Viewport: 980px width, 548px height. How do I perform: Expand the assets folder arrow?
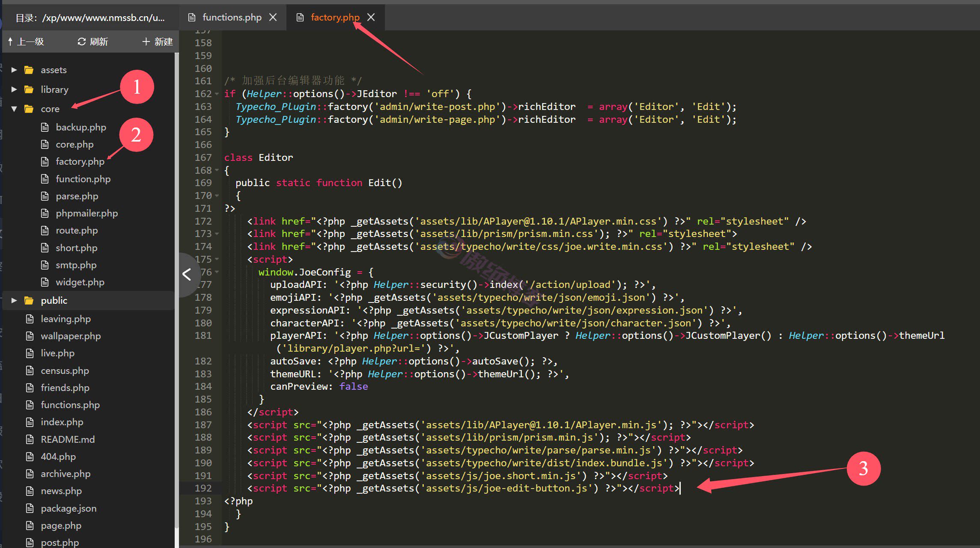coord(14,70)
